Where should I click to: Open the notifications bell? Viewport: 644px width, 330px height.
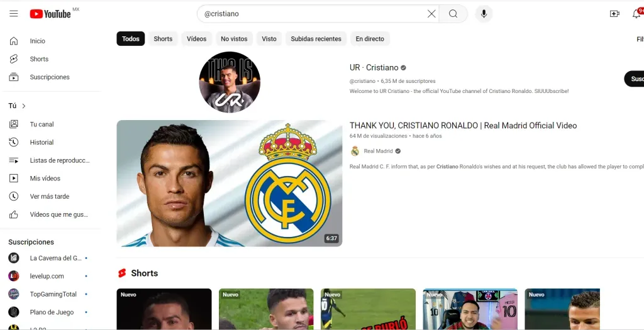tap(636, 14)
